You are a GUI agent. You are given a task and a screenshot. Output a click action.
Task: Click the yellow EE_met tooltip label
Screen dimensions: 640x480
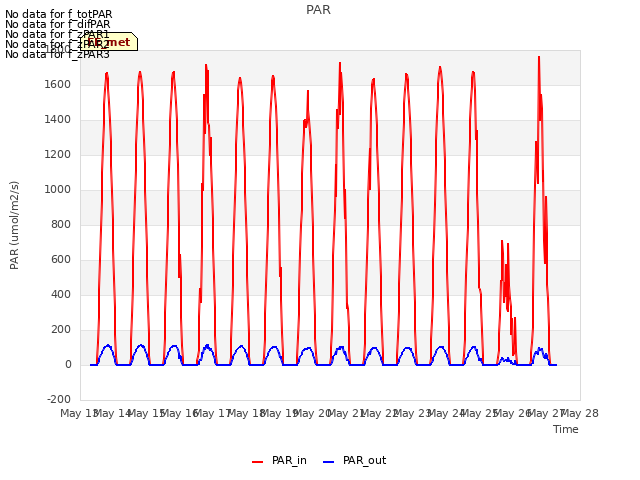coord(109,42)
